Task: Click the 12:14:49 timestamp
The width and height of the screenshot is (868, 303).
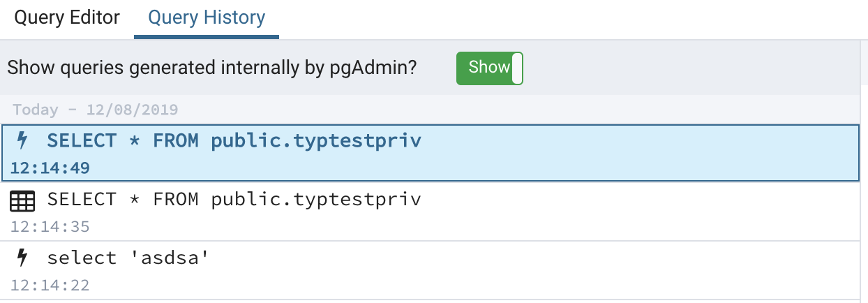Action: [x=50, y=168]
